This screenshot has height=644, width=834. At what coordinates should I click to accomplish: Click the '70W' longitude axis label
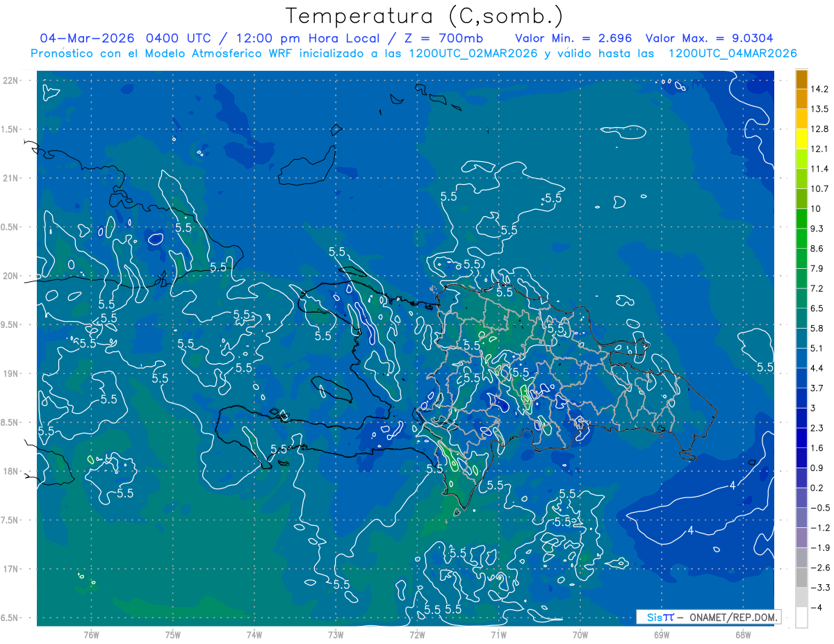[580, 635]
